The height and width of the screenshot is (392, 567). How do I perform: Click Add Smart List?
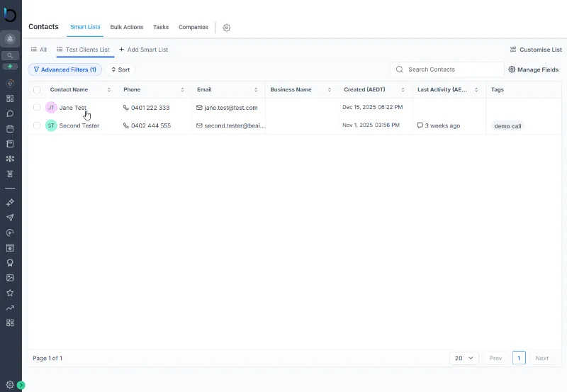pos(144,50)
